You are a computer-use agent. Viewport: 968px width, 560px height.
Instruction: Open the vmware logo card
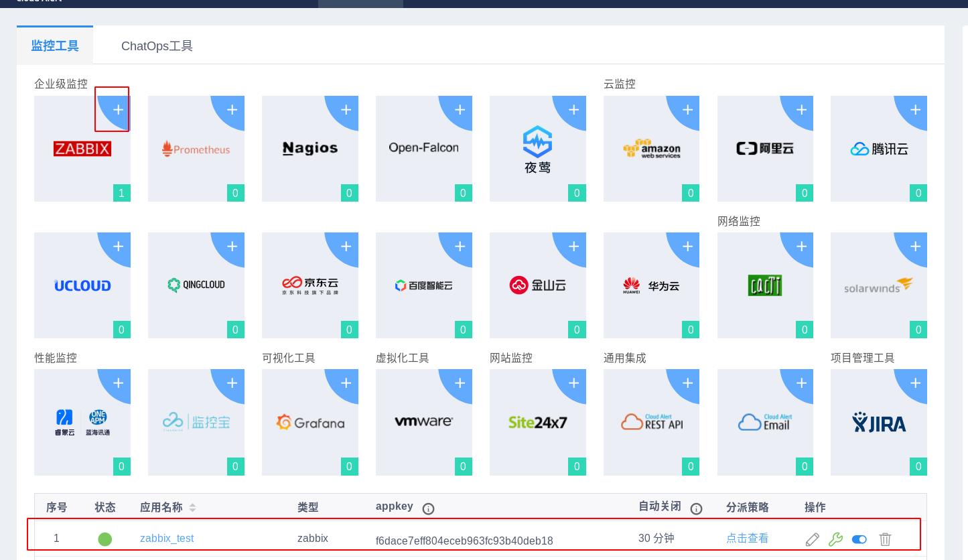click(424, 421)
